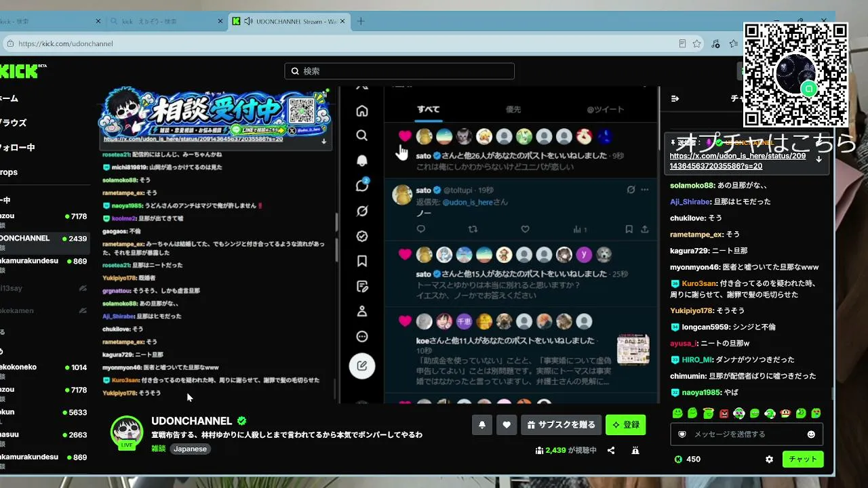This screenshot has width=868, height=488.
Task: Open more menu on sato's post
Action: (645, 190)
